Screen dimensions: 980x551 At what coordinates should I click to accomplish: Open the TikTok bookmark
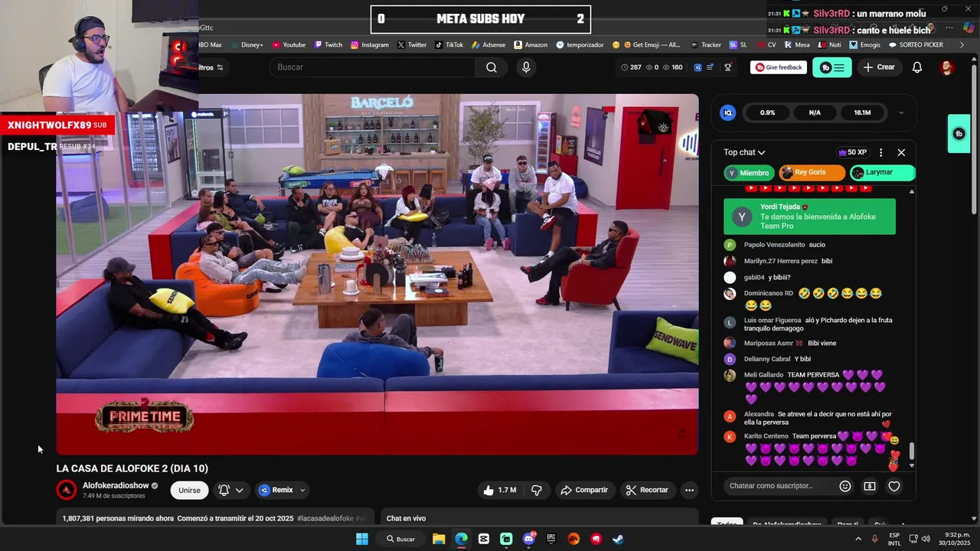[449, 45]
